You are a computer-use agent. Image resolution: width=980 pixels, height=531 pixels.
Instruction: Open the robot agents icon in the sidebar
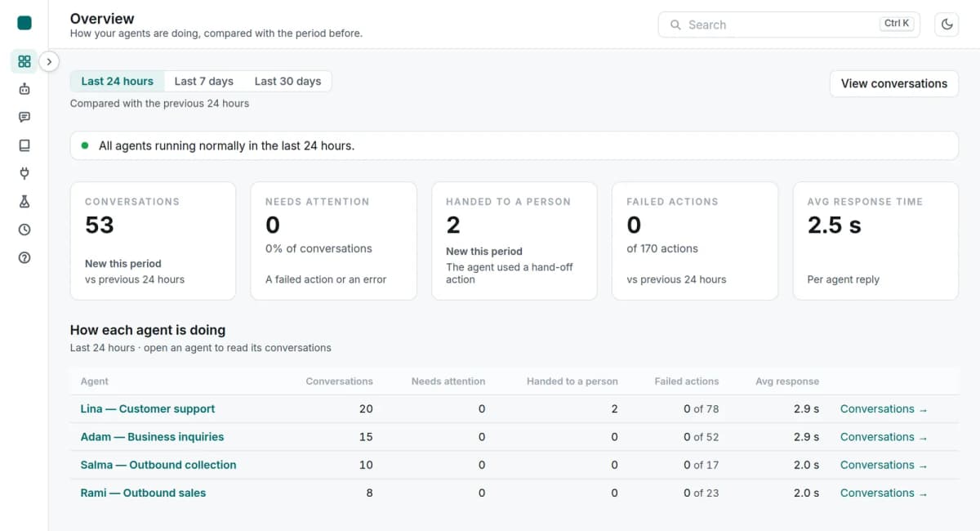click(x=24, y=89)
